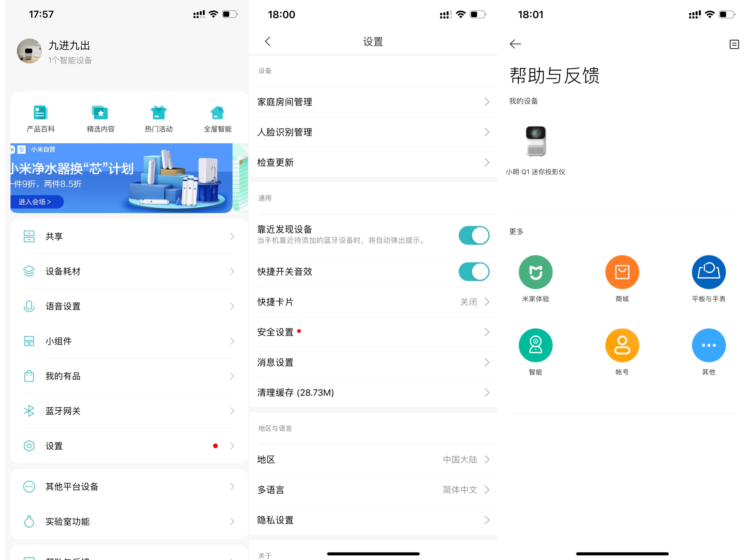The height and width of the screenshot is (560, 747).
Task: Tap 九进九出 username text
Action: (x=69, y=45)
